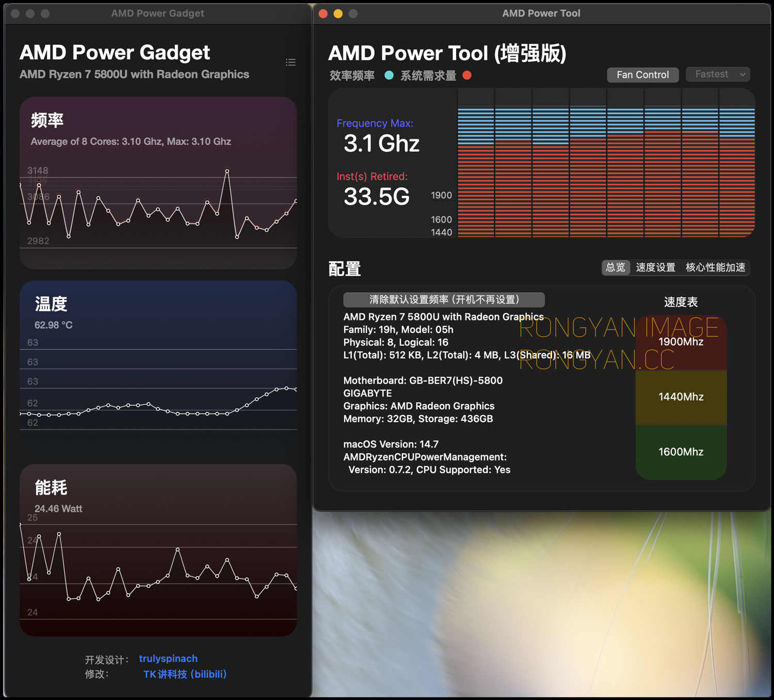Click "Physical: 8, Logical: 16" line
Image resolution: width=774 pixels, height=700 pixels.
coord(396,342)
